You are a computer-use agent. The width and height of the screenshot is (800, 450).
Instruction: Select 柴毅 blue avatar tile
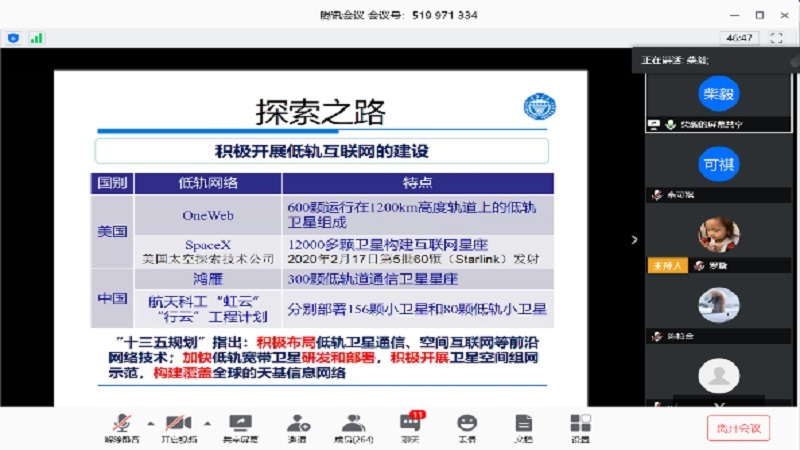[719, 94]
